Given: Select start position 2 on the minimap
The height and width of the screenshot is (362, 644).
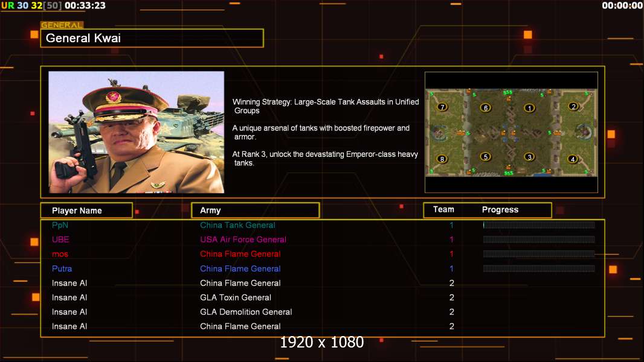Looking at the screenshot, I should point(573,107).
